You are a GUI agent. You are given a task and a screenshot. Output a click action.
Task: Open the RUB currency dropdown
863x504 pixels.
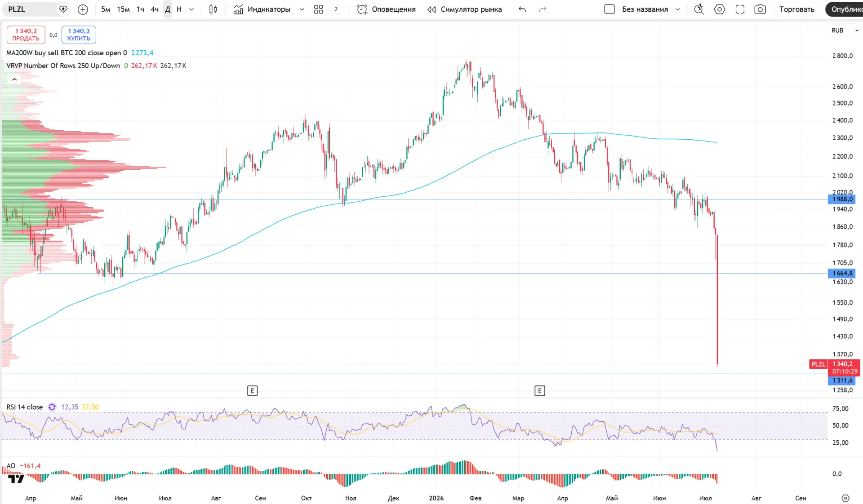(845, 30)
